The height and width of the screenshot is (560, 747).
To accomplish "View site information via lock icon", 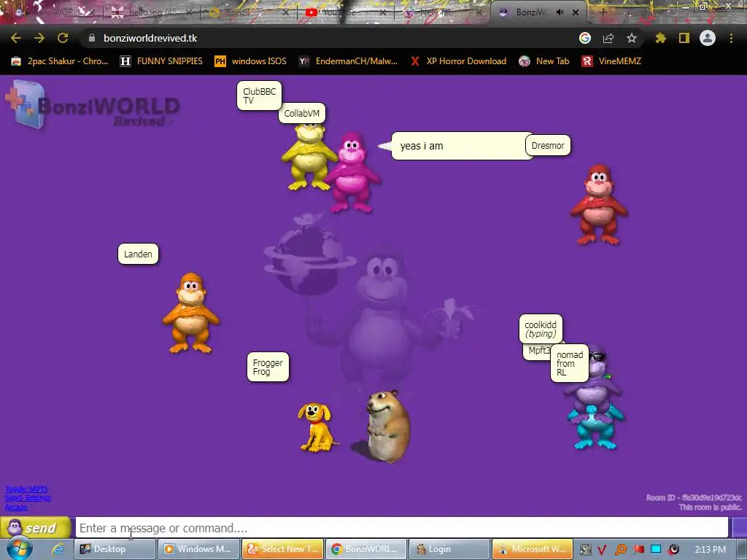I will 92,38.
